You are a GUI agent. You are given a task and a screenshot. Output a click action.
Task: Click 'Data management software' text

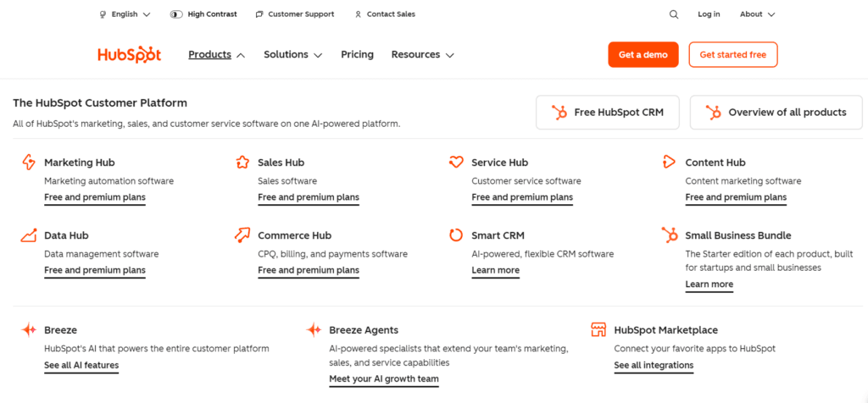pos(102,254)
